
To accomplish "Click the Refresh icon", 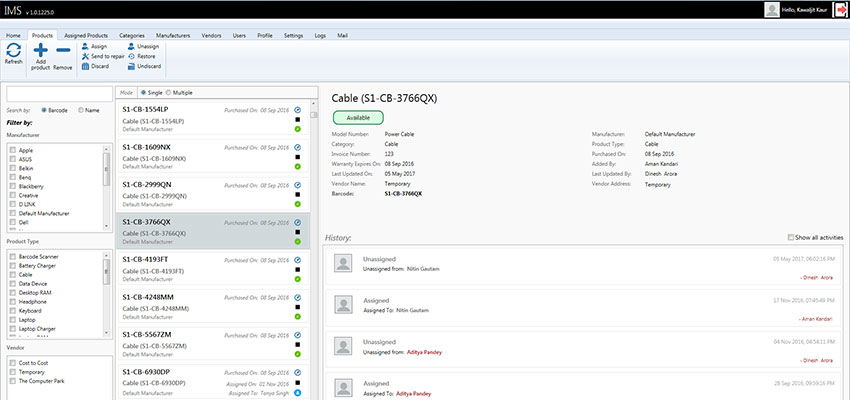I will pyautogui.click(x=14, y=50).
